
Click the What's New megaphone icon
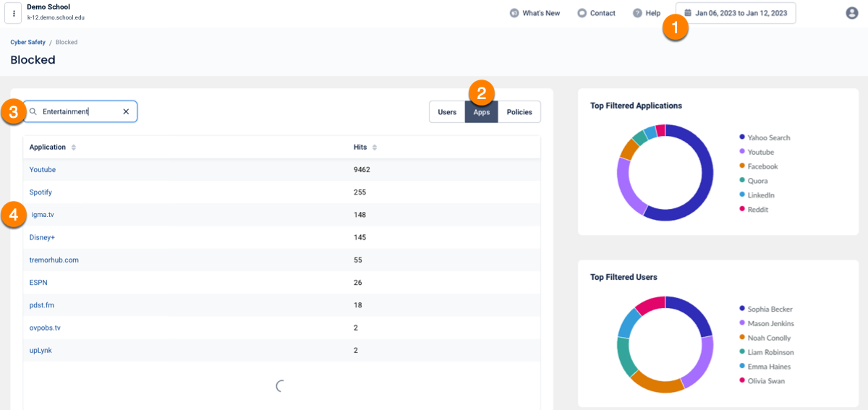pyautogui.click(x=514, y=13)
